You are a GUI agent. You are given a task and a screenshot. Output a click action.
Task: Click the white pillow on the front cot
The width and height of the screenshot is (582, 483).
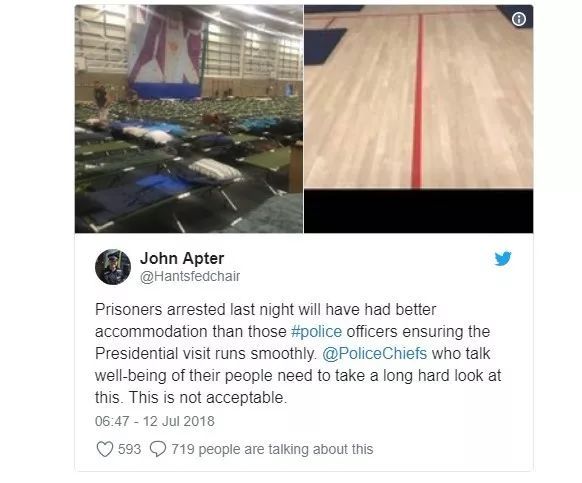click(x=215, y=170)
